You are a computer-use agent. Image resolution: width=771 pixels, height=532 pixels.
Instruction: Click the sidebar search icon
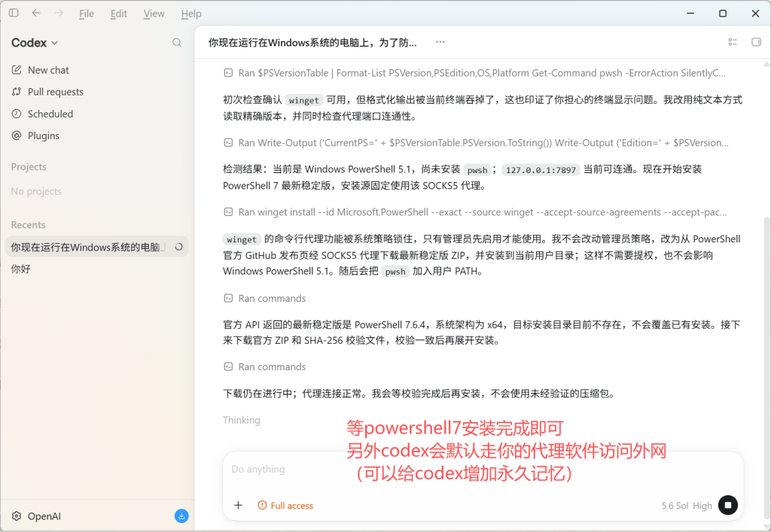[x=177, y=43]
